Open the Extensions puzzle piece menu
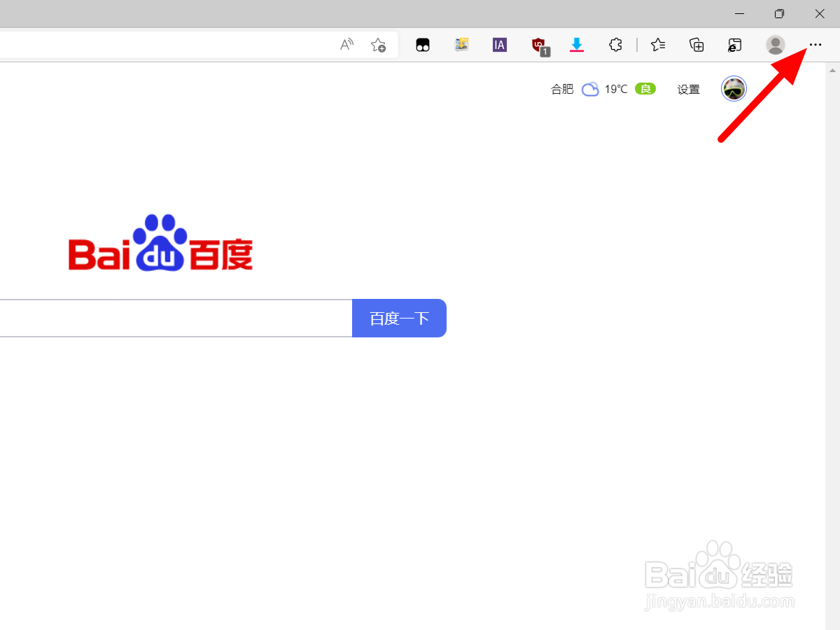 tap(615, 45)
